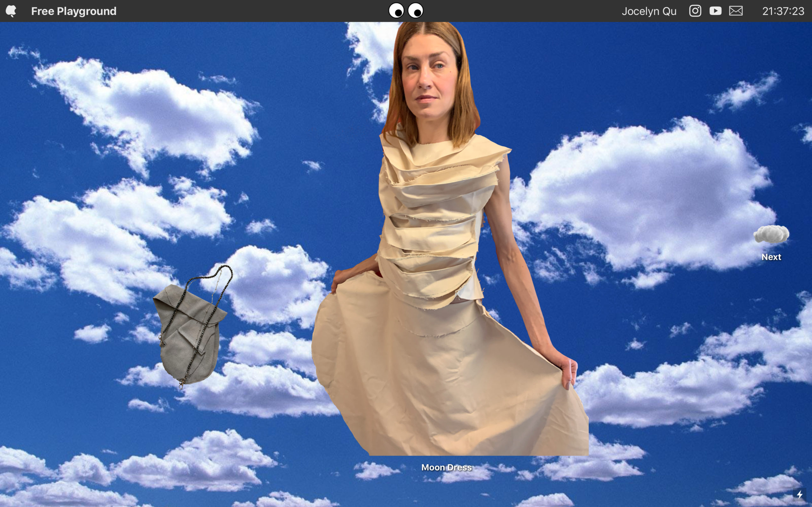Click the Moon Dress caption text
The image size is (812, 507).
pos(446,467)
